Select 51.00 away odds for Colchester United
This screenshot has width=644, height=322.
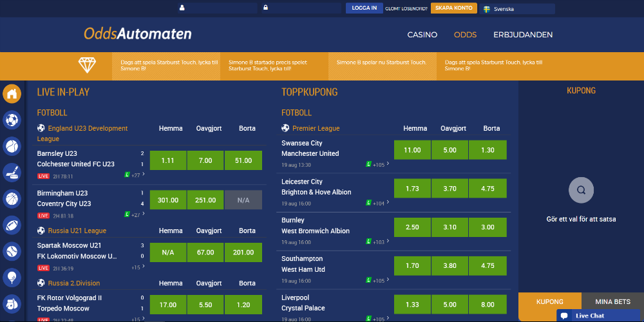pyautogui.click(x=243, y=160)
